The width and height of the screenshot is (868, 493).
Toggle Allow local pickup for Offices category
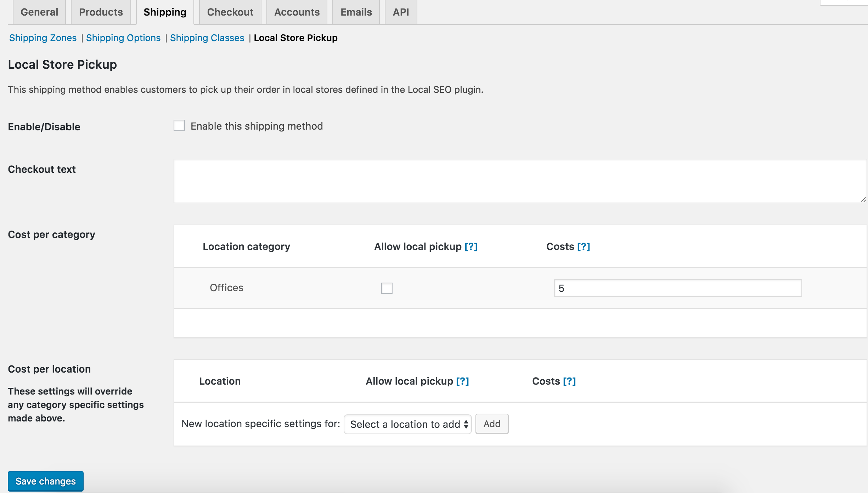tap(387, 288)
